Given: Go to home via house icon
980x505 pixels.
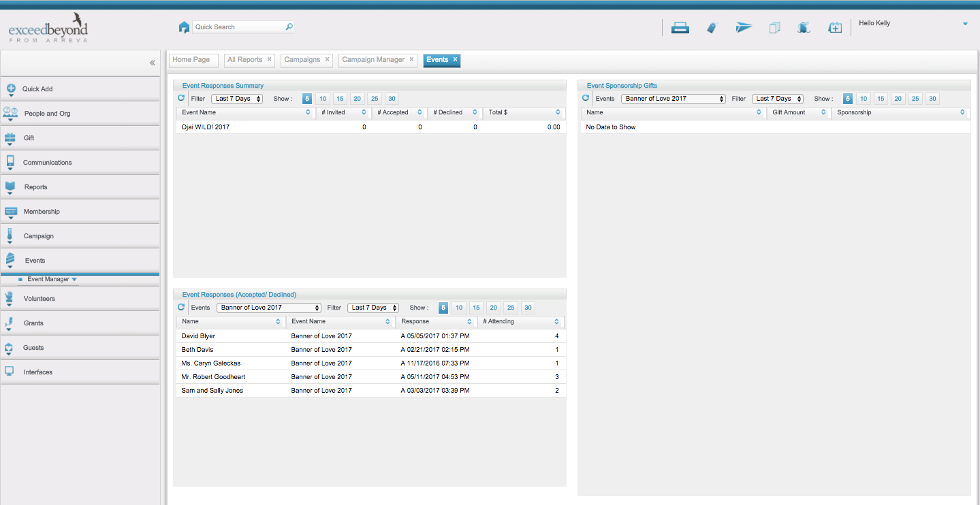Looking at the screenshot, I should click(x=184, y=27).
